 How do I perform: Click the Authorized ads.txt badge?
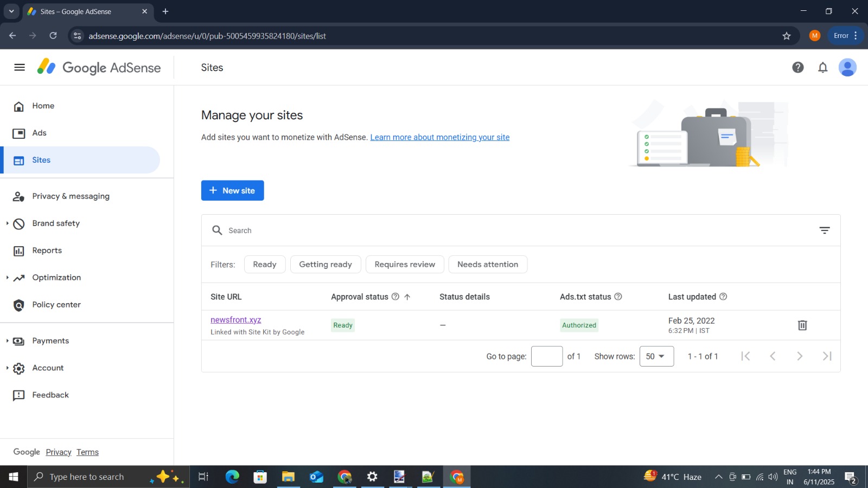[579, 325]
